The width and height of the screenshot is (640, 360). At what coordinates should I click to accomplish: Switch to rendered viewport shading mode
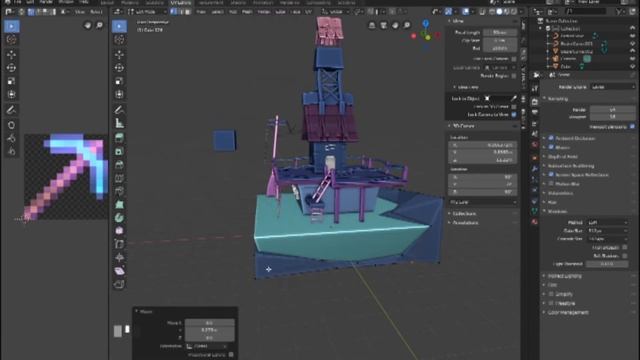point(514,12)
